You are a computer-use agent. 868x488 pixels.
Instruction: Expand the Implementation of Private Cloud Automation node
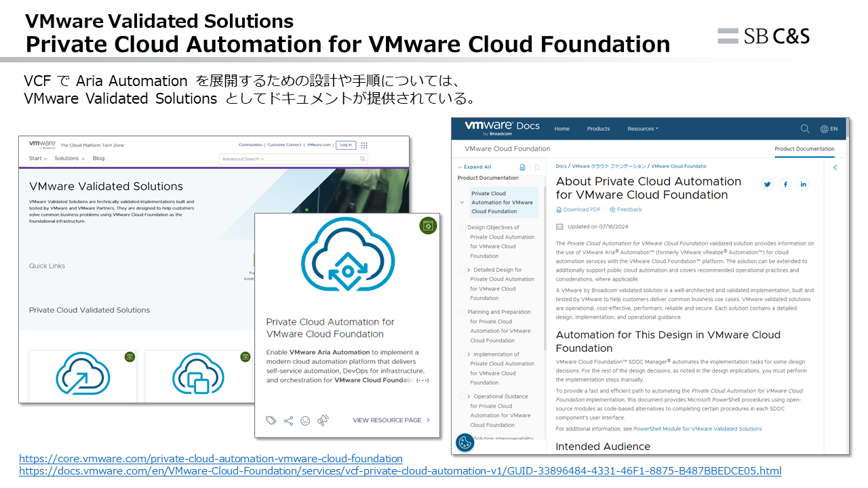pyautogui.click(x=469, y=354)
